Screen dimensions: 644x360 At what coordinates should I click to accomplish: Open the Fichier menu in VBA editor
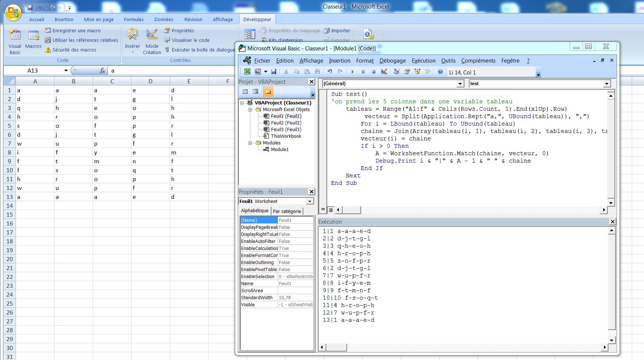[262, 61]
